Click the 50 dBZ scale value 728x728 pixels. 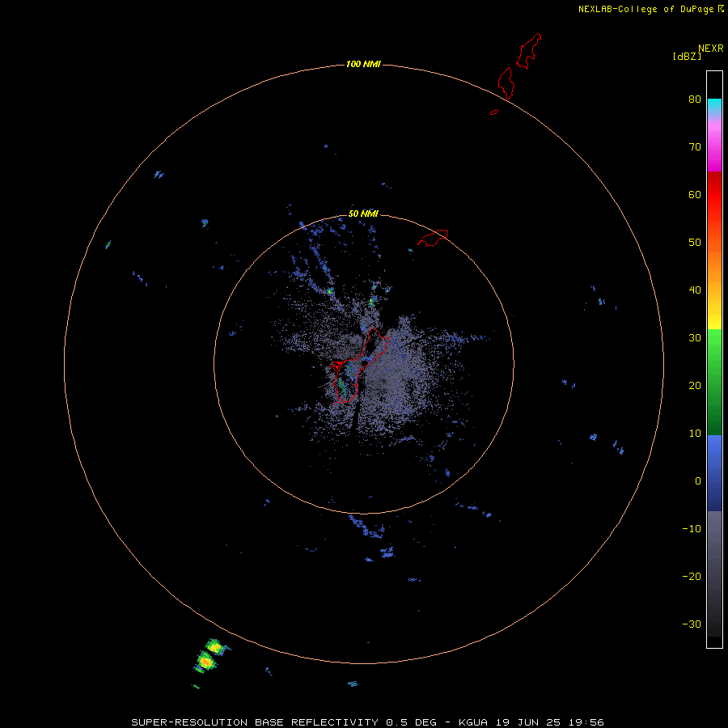[695, 243]
